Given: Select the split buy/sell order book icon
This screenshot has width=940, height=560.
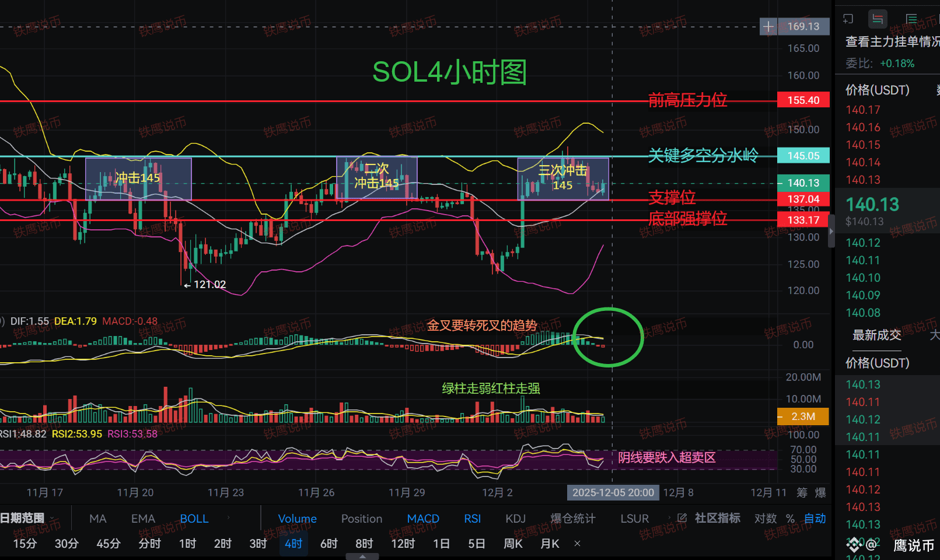Looking at the screenshot, I should coord(878,19).
